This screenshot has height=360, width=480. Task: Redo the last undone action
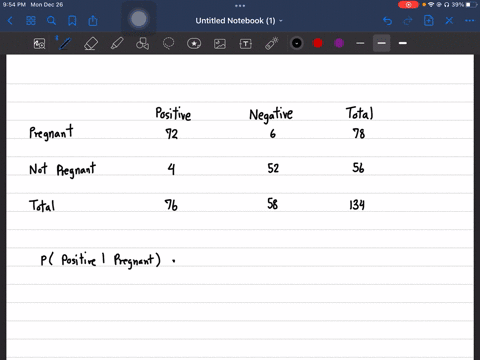tap(408, 21)
